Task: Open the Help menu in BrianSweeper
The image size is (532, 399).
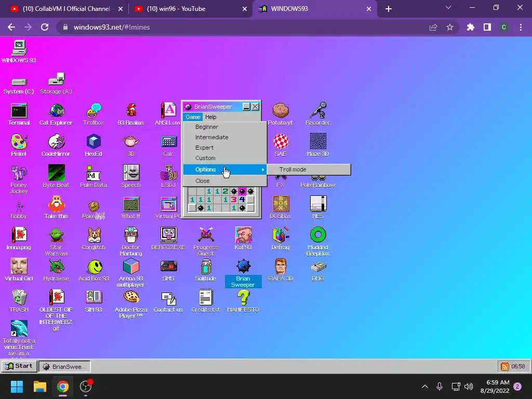Action: tap(211, 117)
